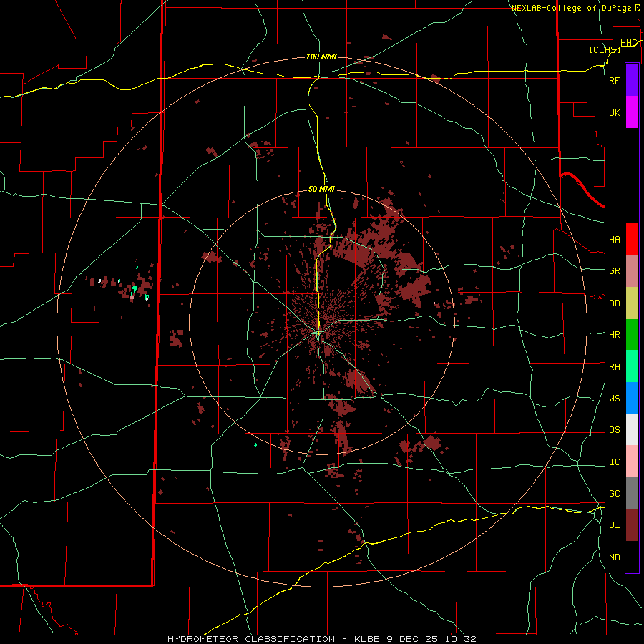Select the BD yellow legend swatch
The width and height of the screenshot is (644, 644).
pos(632,303)
